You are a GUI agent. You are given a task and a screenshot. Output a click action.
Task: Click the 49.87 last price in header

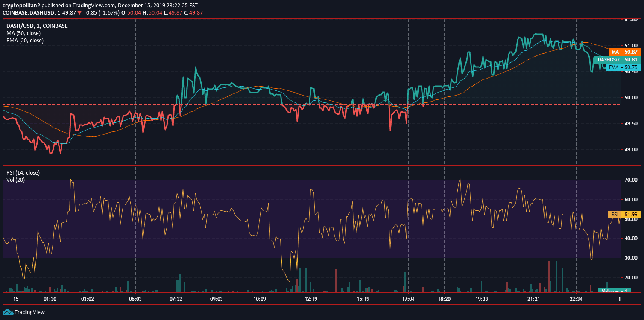[69, 13]
